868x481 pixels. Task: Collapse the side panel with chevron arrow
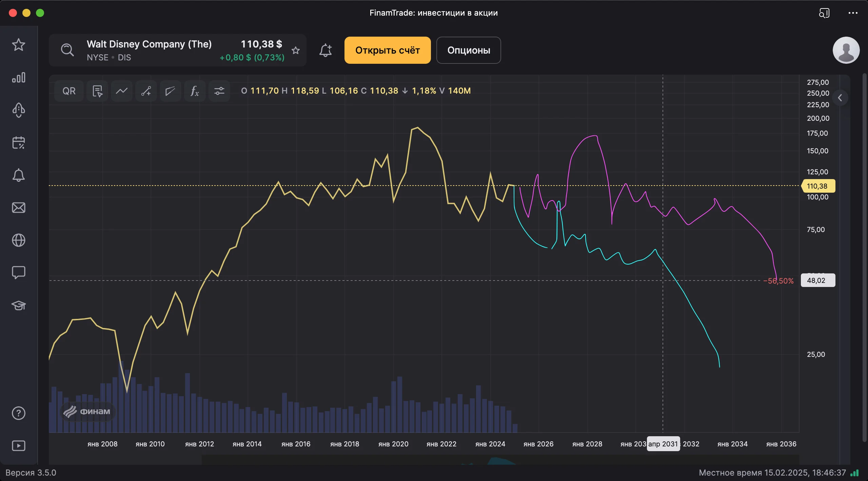pos(840,98)
